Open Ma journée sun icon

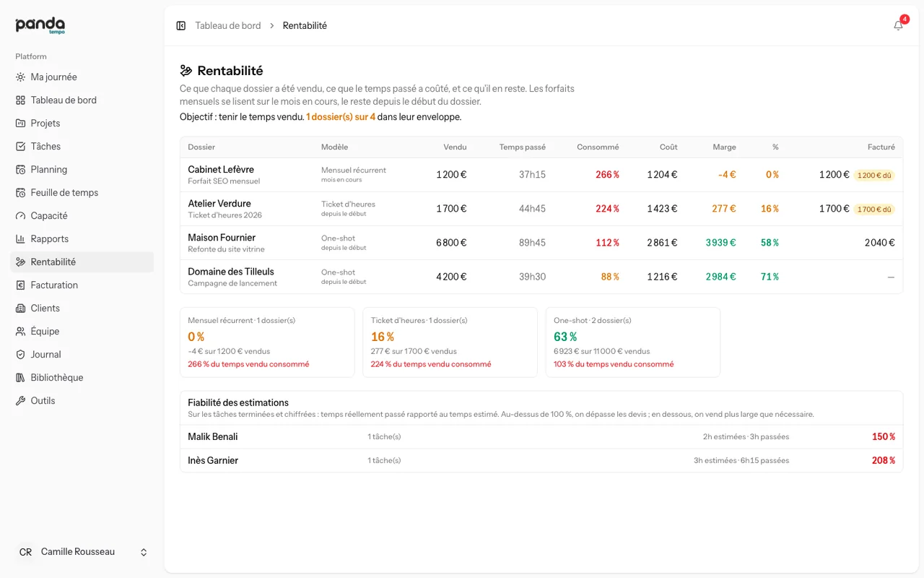tap(20, 77)
